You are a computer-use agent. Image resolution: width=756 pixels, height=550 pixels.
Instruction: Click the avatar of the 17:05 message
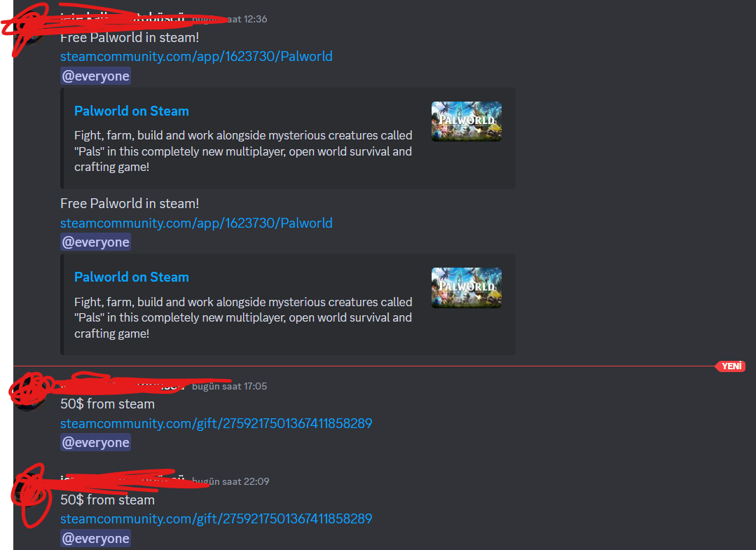pyautogui.click(x=30, y=395)
